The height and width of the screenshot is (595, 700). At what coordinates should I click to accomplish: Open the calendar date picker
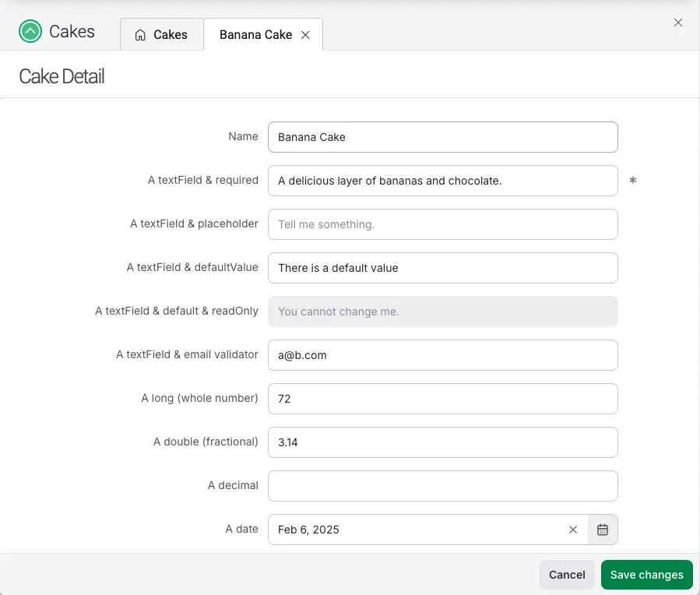pyautogui.click(x=602, y=530)
